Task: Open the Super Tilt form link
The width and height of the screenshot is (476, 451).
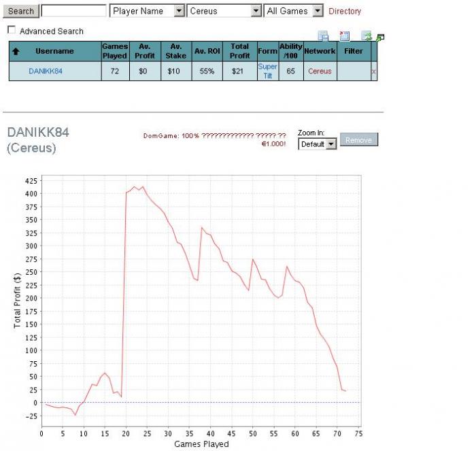Action: [267, 71]
